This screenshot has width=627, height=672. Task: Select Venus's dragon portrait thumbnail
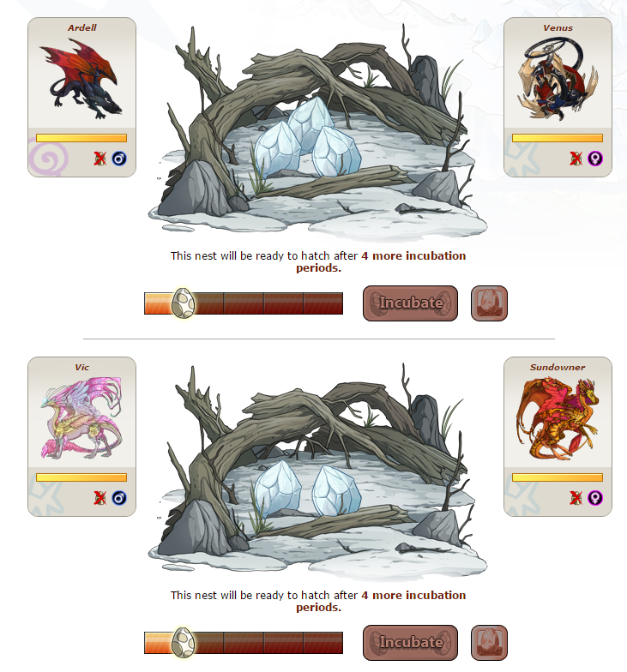tap(558, 79)
